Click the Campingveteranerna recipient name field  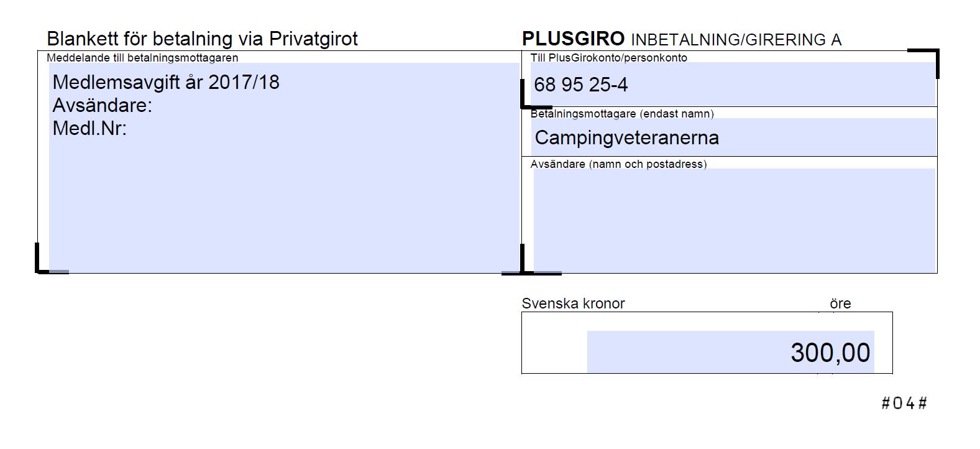pos(734,137)
